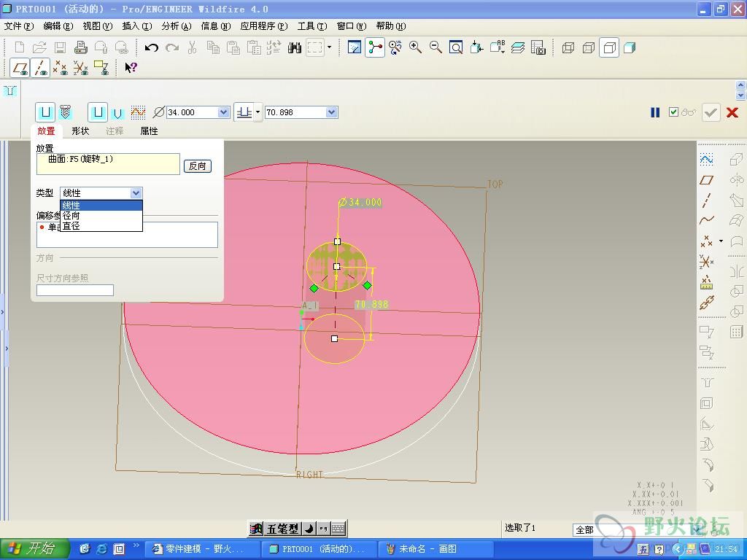This screenshot has height=560, width=747.
Task: Click the dashboard scroll up arrow
Action: pos(740,85)
